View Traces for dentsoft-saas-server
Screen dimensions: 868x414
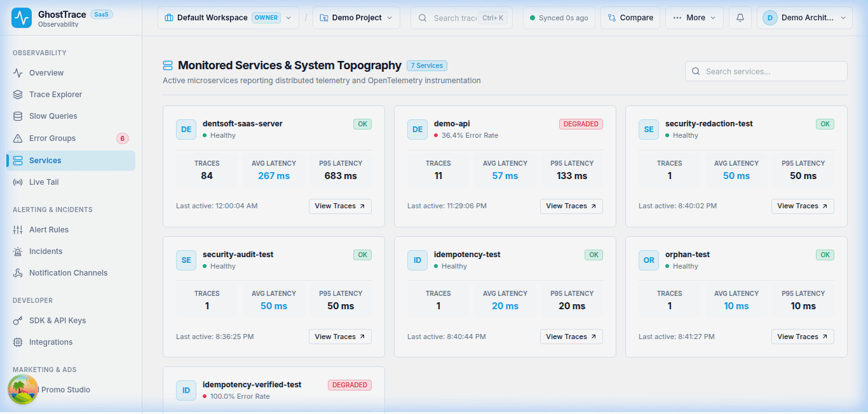(x=340, y=206)
